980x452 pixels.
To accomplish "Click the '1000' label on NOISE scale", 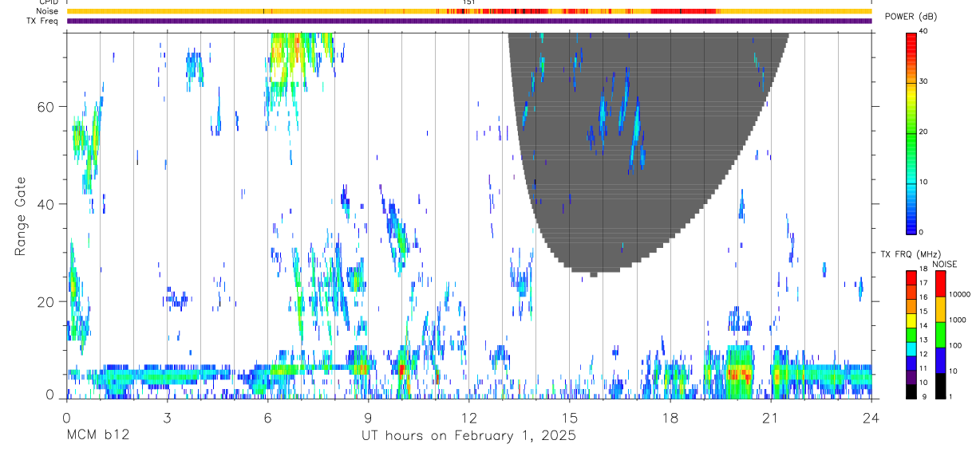I will [958, 320].
